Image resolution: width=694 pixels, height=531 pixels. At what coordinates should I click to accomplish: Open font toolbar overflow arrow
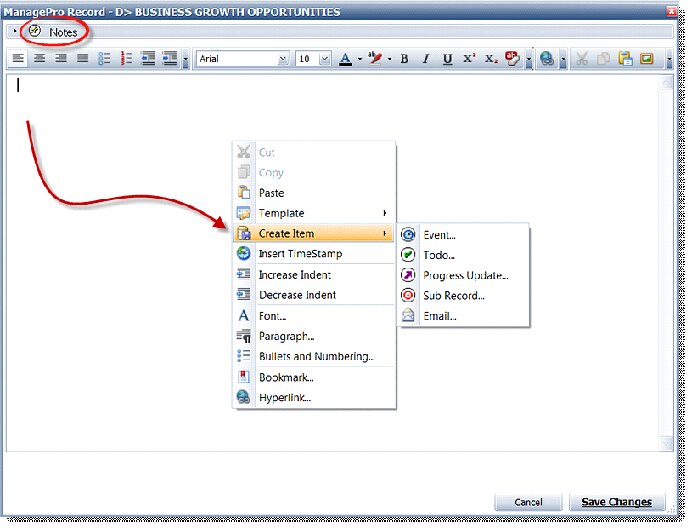tap(528, 59)
